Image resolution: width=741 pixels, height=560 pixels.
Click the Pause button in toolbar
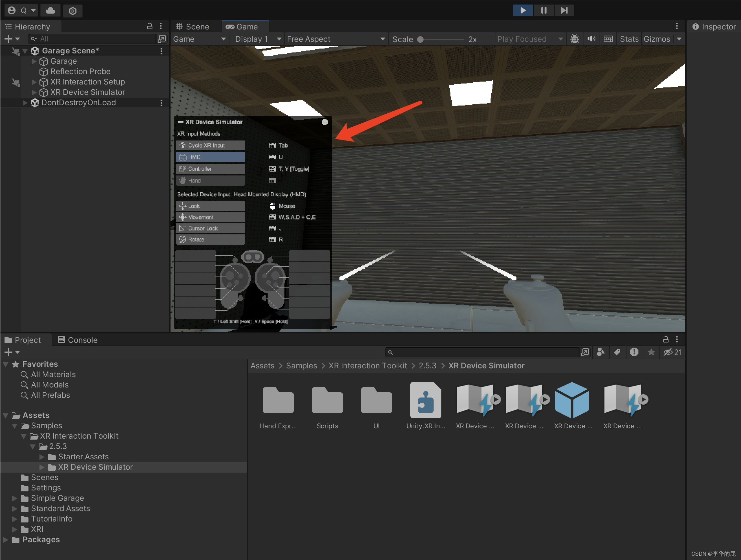click(544, 9)
